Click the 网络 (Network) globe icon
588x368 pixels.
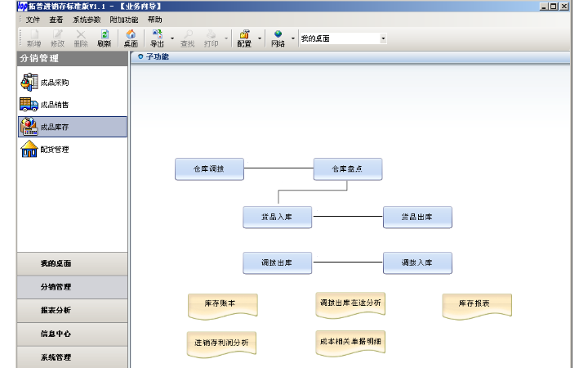pyautogui.click(x=278, y=38)
